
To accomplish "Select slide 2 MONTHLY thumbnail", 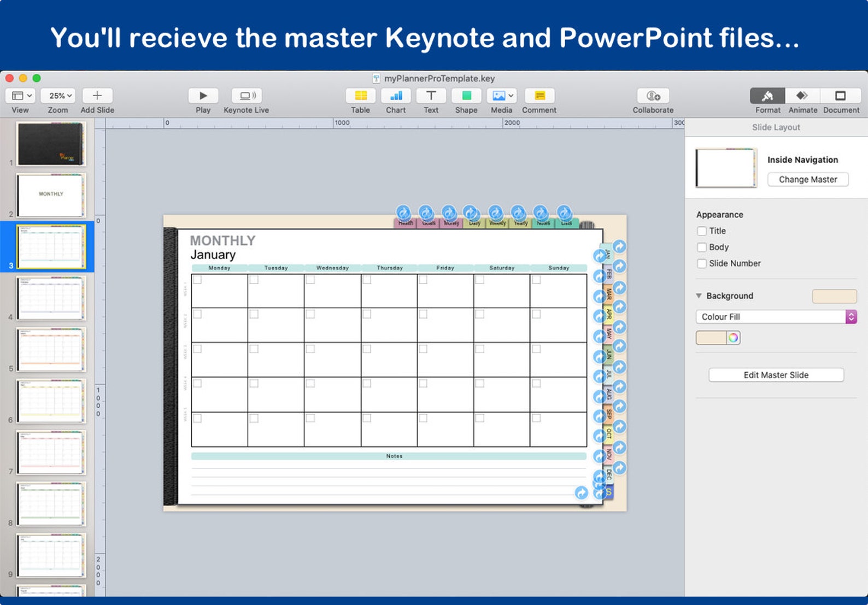I will click(x=51, y=195).
